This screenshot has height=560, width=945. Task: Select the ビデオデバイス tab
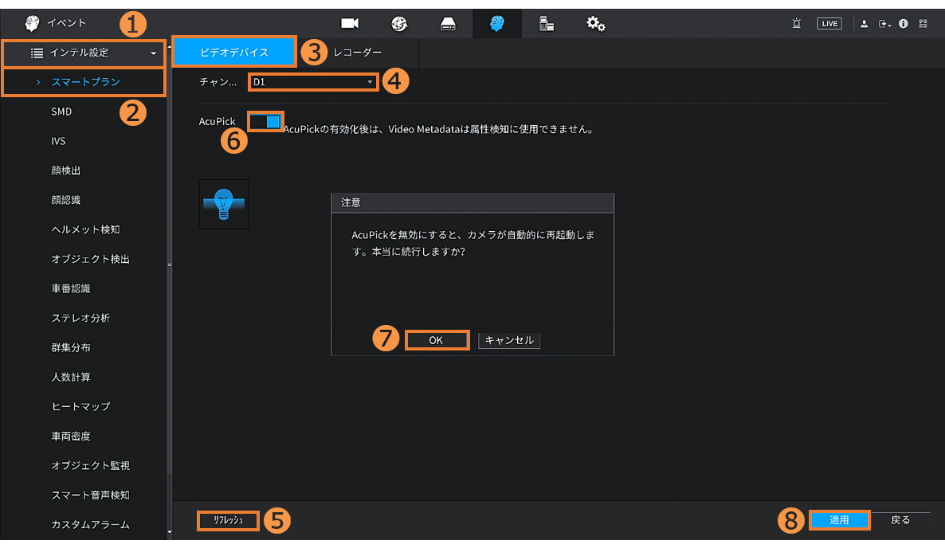(x=234, y=53)
